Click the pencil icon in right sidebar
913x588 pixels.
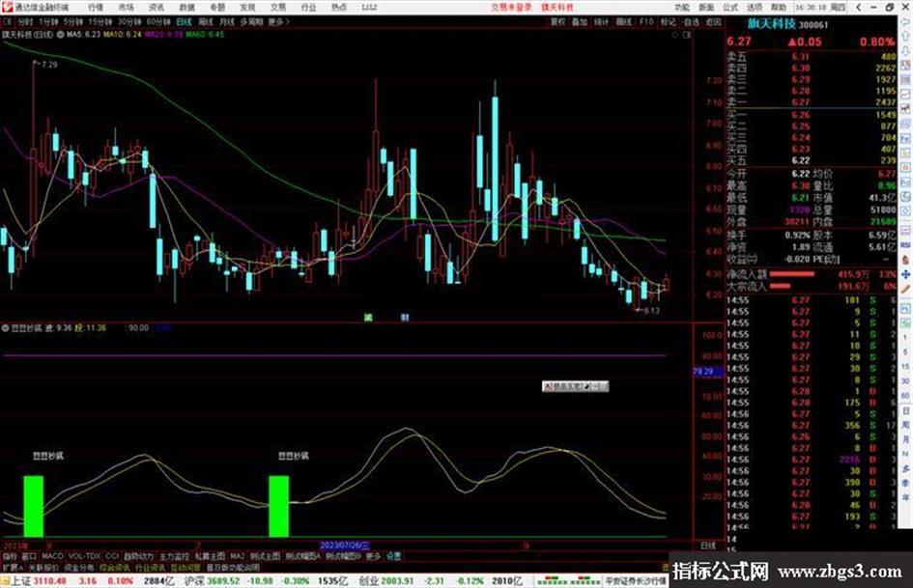905,289
